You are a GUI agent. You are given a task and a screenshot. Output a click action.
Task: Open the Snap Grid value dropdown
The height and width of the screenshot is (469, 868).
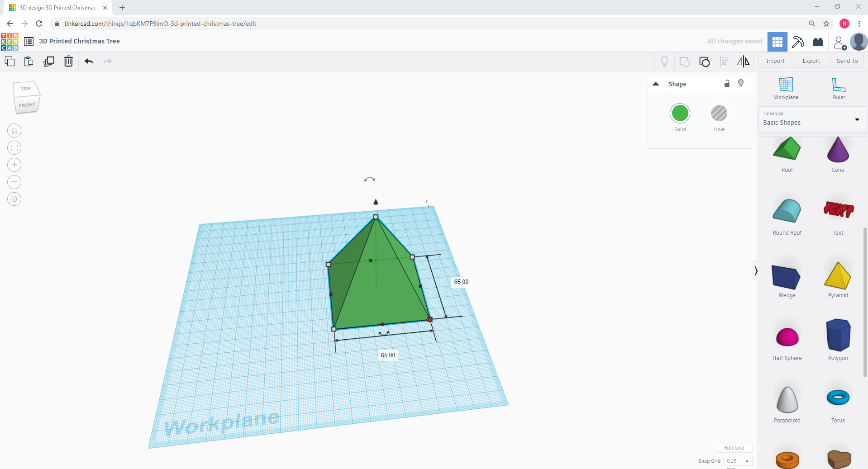[748, 461]
